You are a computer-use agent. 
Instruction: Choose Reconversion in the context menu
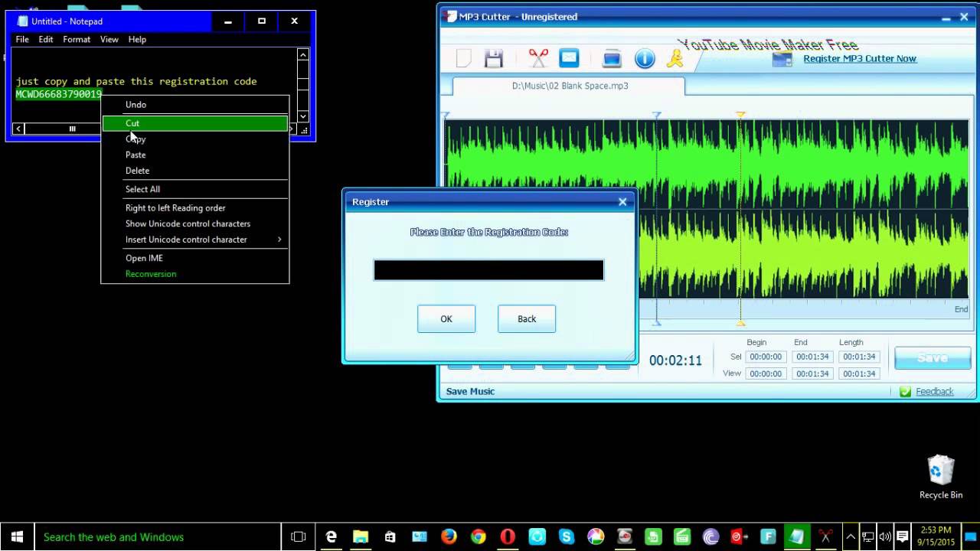click(x=195, y=274)
